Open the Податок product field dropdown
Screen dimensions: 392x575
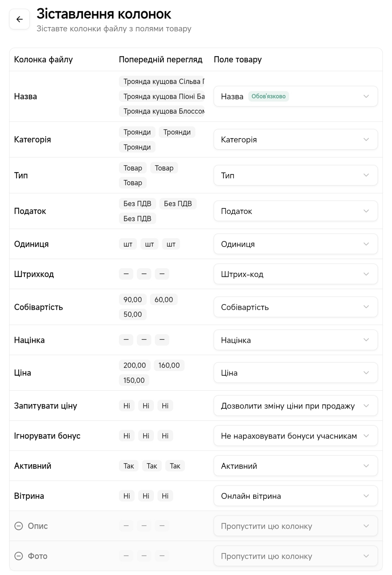pyautogui.click(x=295, y=211)
